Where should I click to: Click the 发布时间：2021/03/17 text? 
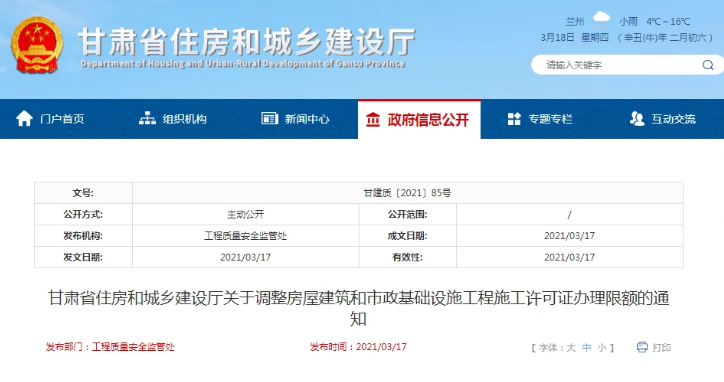tap(358, 346)
